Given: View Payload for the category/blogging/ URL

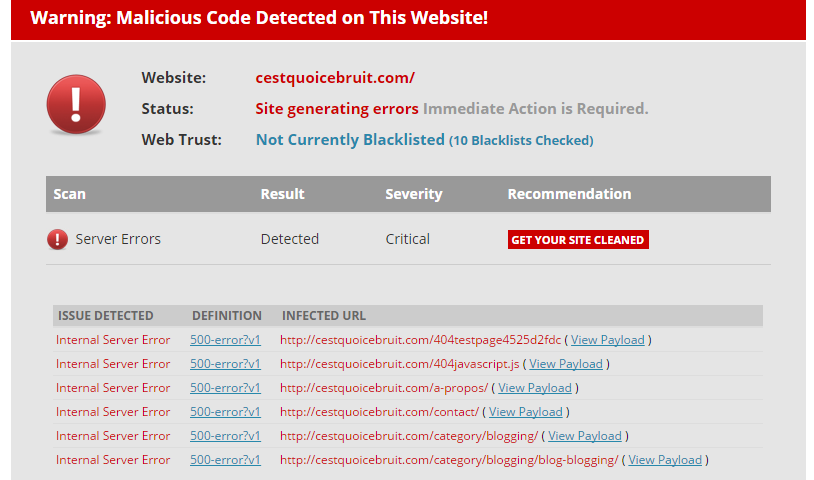Looking at the screenshot, I should click(x=585, y=436).
